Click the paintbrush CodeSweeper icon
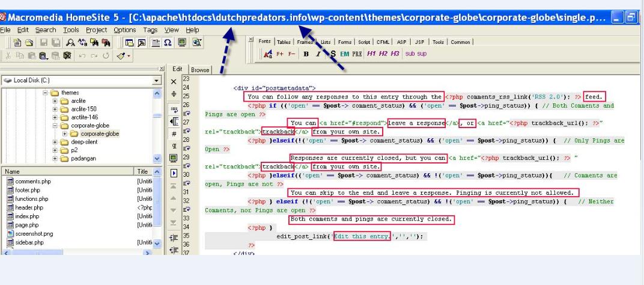Viewport: 644px width, 285px height. [x=121, y=55]
